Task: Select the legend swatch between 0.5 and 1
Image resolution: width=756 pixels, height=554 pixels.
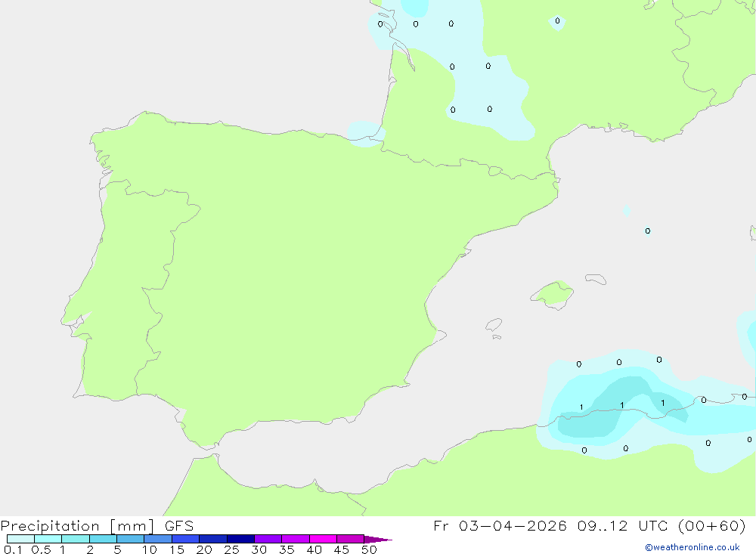Action: [48, 539]
